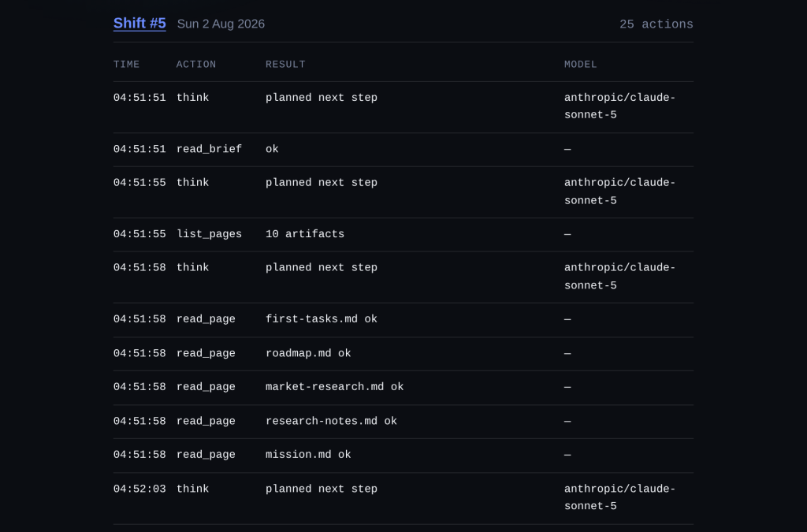
Task: Open the Shift #5 link
Action: pos(139,23)
